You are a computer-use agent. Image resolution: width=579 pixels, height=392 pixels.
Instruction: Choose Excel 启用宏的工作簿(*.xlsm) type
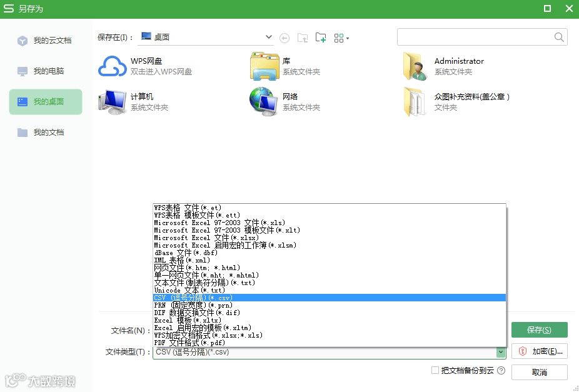click(330, 246)
